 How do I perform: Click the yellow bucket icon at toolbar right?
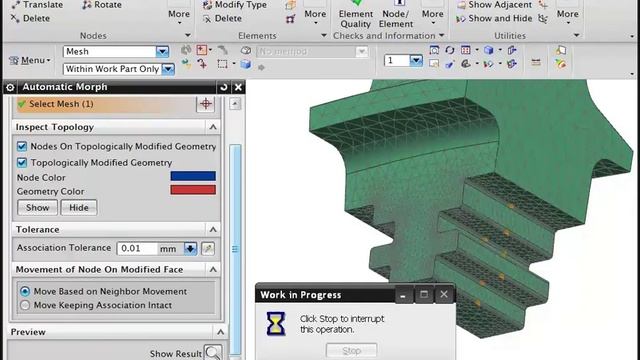561,64
